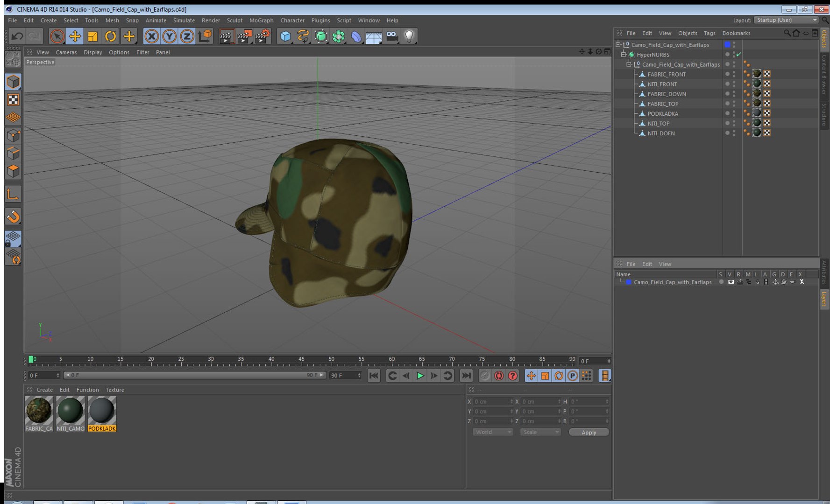The height and width of the screenshot is (504, 830).
Task: Click the X position input field
Action: (x=493, y=401)
